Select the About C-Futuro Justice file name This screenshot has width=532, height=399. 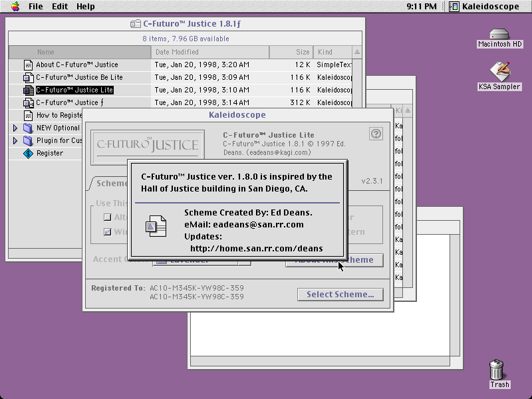tap(77, 65)
